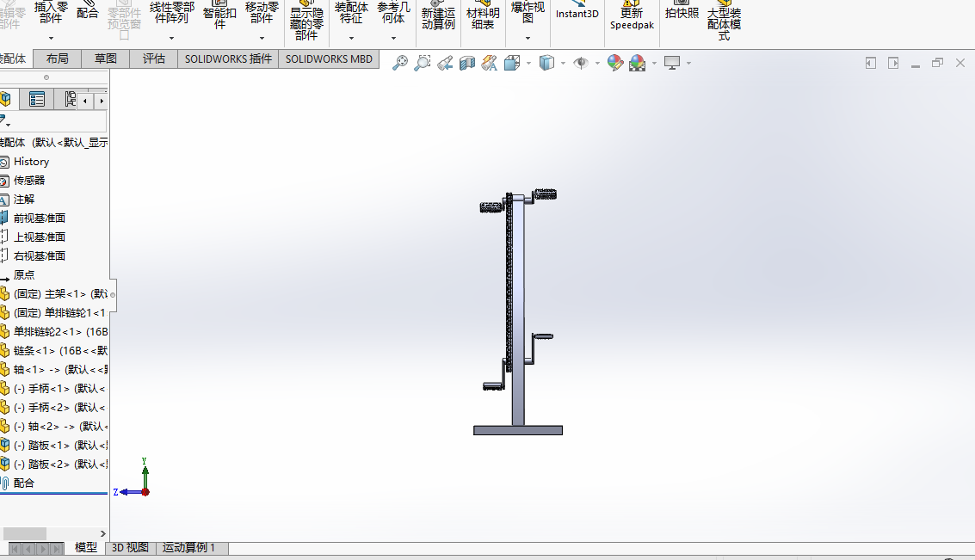Open the View Orientation cube icon
975x560 pixels.
[x=512, y=63]
